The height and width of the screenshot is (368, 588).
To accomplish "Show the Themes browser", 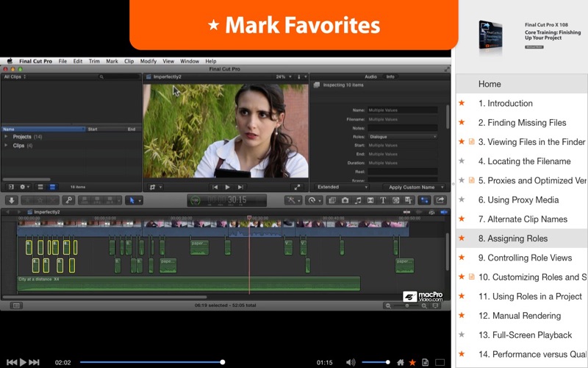I will tap(409, 200).
